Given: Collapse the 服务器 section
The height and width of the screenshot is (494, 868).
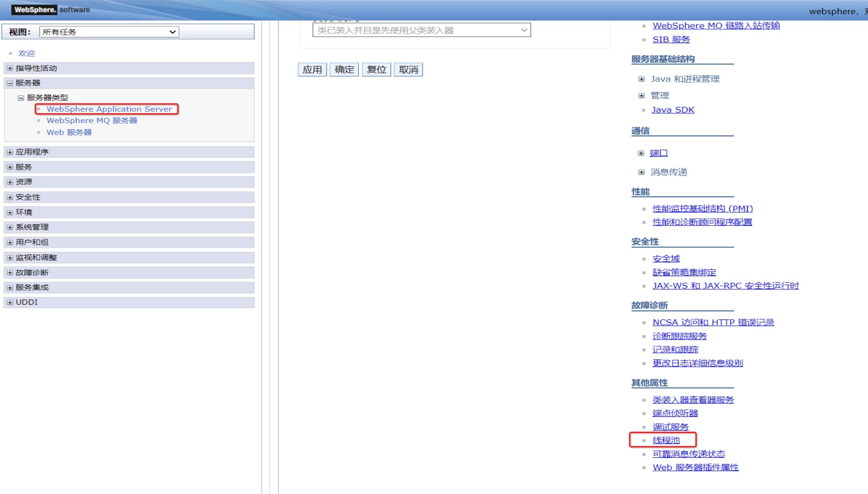Looking at the screenshot, I should tap(10, 83).
